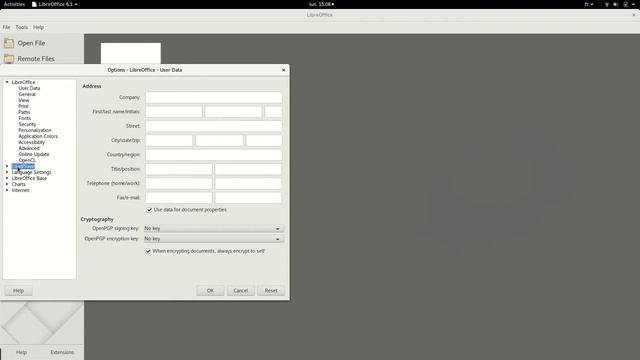Screen dimensions: 640x360
Task: Select Online Update in the options tree
Action: [x=33, y=154]
